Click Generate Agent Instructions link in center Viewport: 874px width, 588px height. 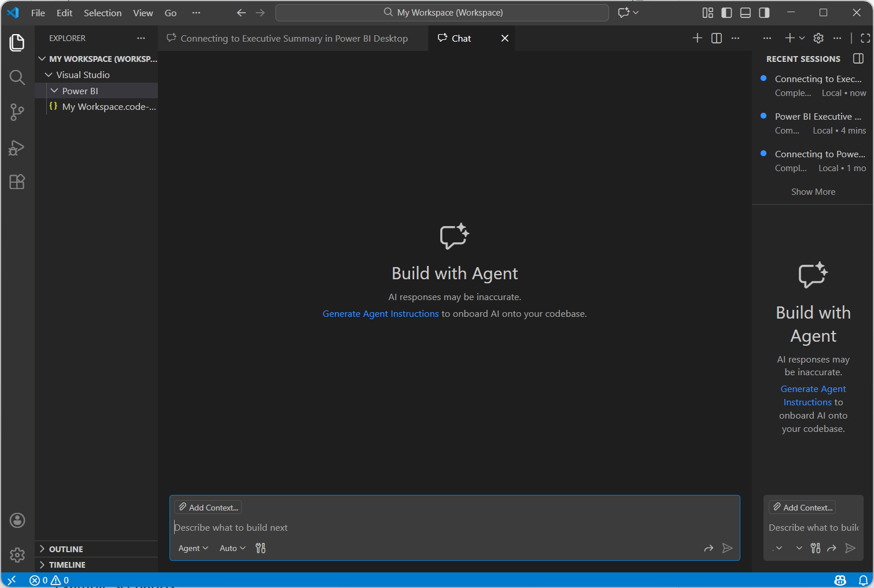pyautogui.click(x=381, y=314)
